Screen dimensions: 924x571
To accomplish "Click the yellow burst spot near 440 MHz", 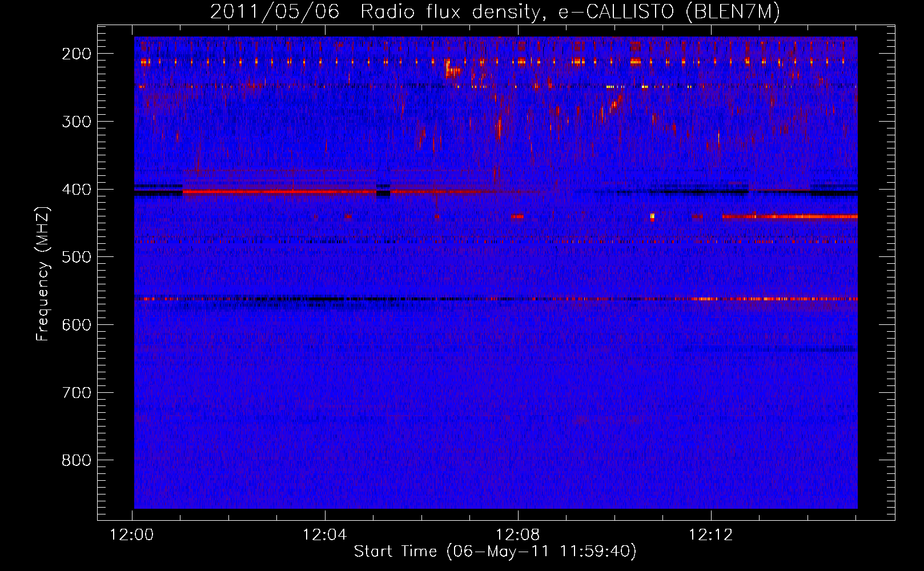I will tap(652, 217).
